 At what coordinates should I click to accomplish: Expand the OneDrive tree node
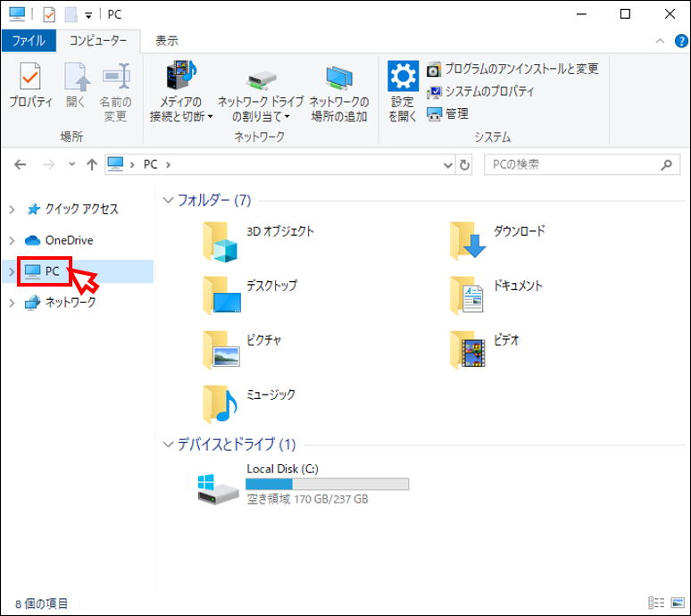[x=12, y=240]
